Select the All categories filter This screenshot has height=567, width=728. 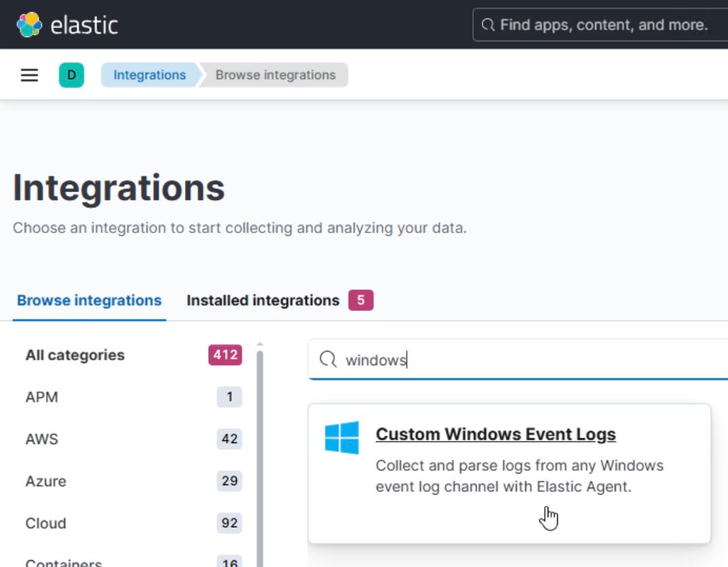(x=75, y=355)
